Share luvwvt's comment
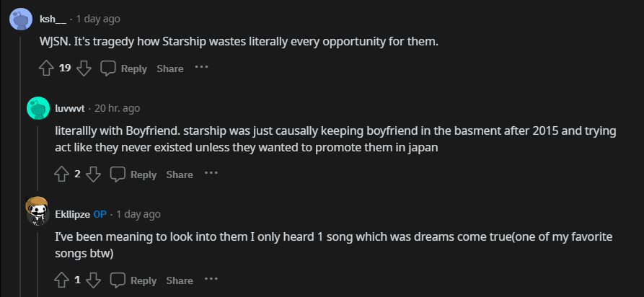 click(180, 174)
